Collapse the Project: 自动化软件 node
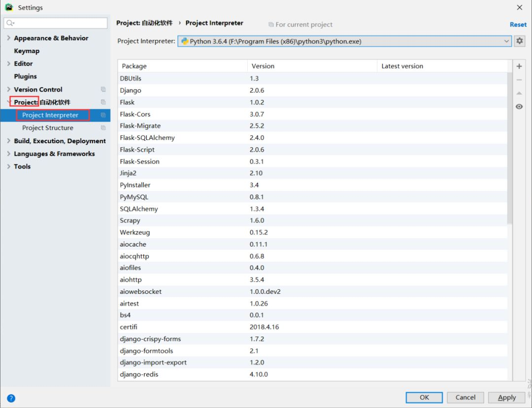 tap(8, 102)
